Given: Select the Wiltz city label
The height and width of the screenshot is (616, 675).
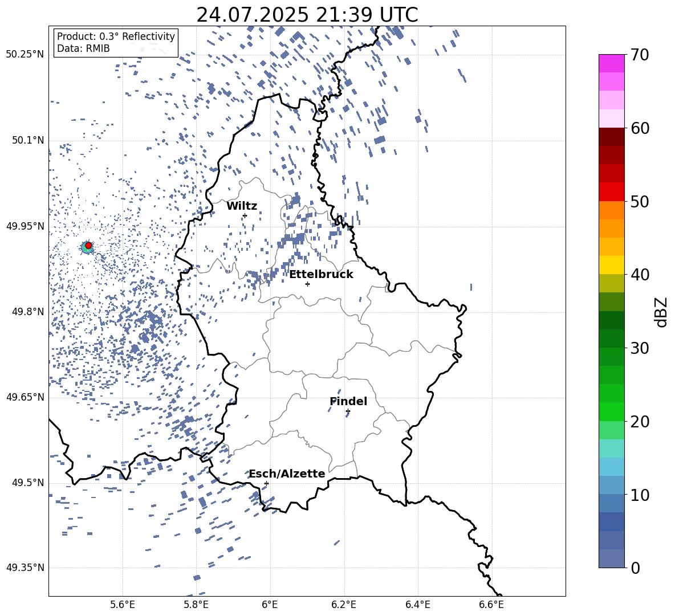Looking at the screenshot, I should [242, 206].
